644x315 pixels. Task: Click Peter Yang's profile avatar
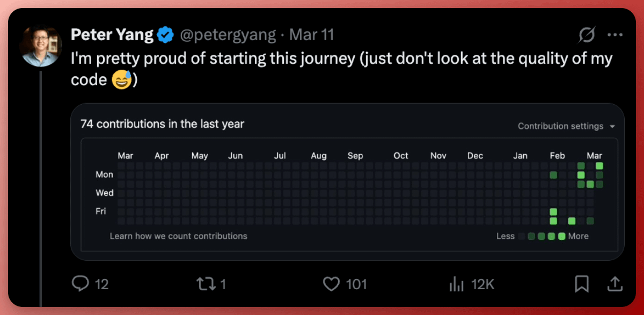[x=41, y=46]
